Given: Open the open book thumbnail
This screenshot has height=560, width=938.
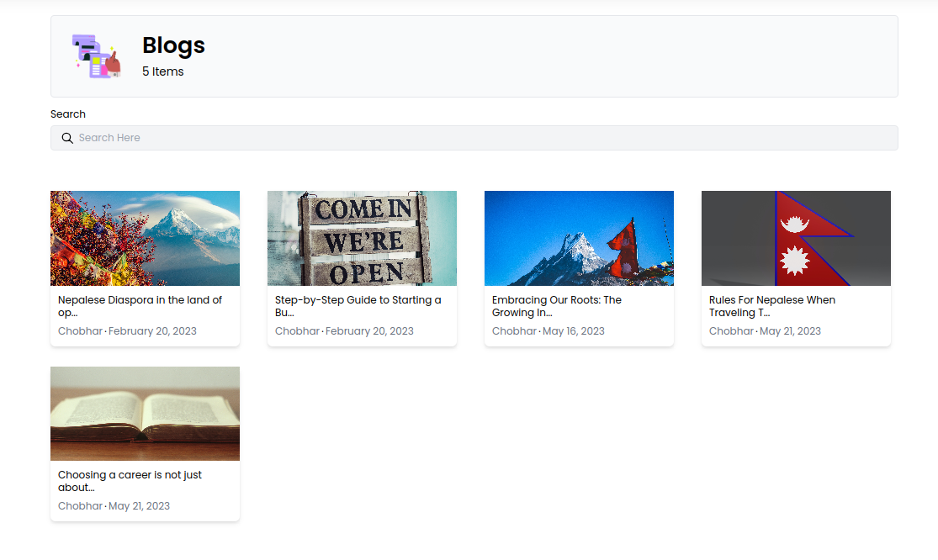Looking at the screenshot, I should click(145, 413).
